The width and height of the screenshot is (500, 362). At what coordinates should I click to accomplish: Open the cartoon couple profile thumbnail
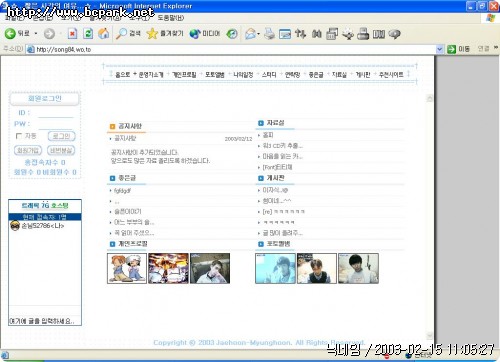point(127,268)
